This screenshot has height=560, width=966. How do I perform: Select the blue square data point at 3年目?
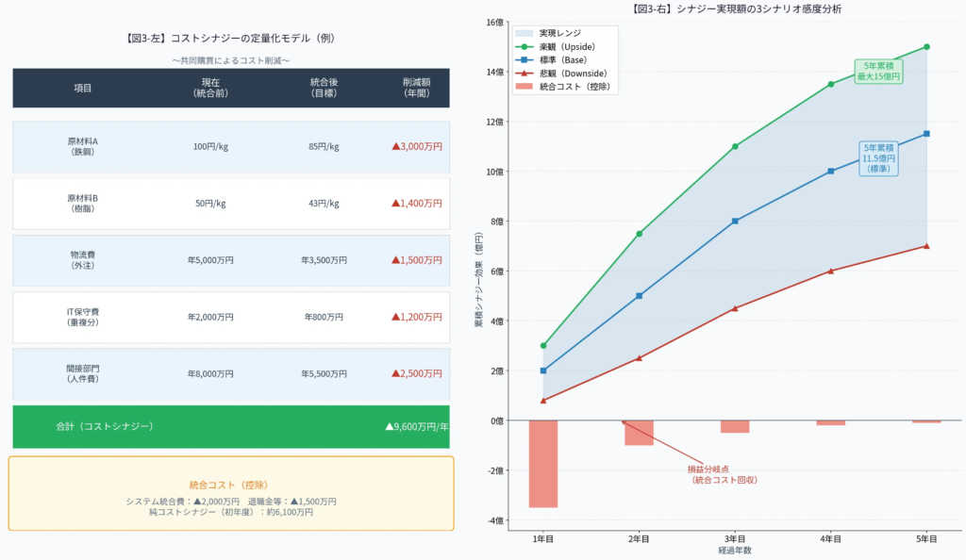point(735,222)
